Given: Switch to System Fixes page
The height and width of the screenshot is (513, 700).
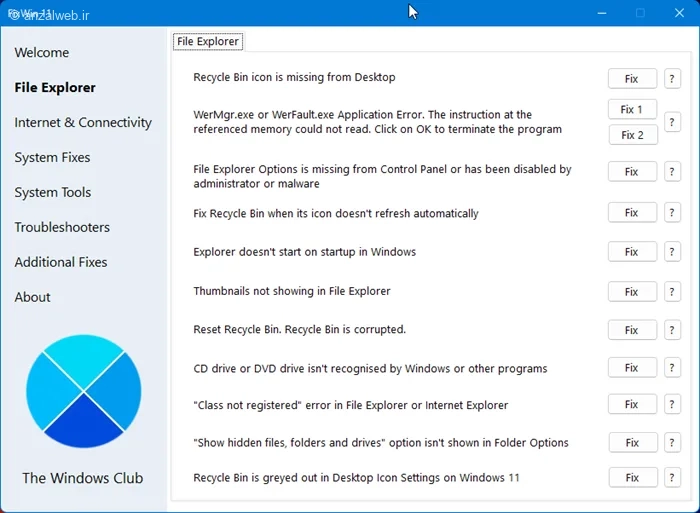Looking at the screenshot, I should (52, 158).
